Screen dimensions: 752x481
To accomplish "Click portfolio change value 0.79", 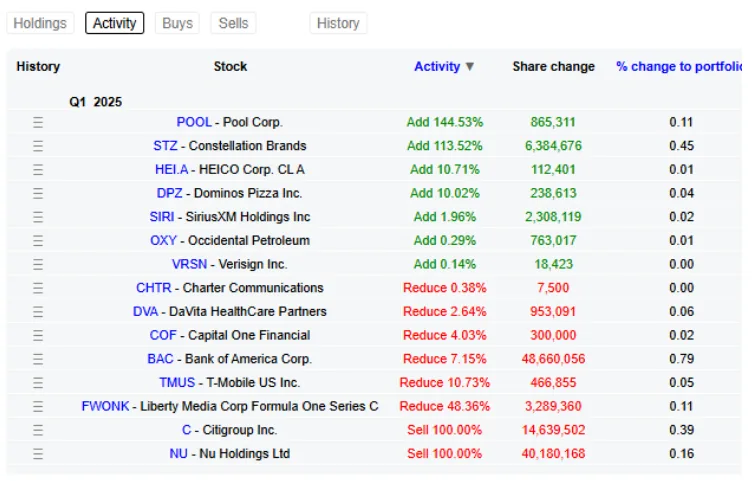I will click(x=682, y=359).
